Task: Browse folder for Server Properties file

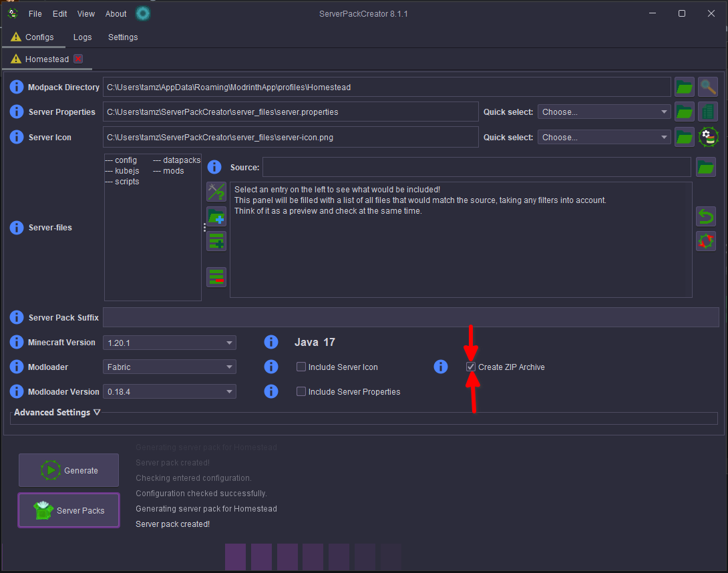Action: (x=685, y=112)
